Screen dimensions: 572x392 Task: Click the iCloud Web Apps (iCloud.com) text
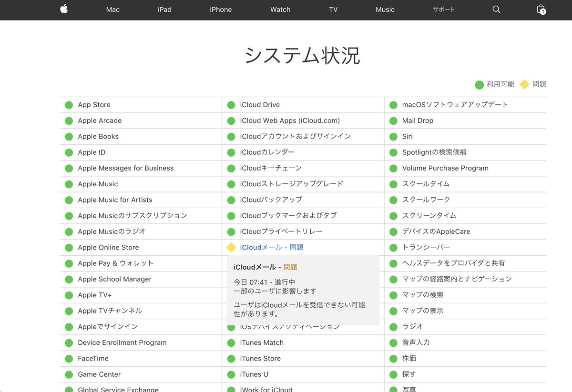[290, 121]
